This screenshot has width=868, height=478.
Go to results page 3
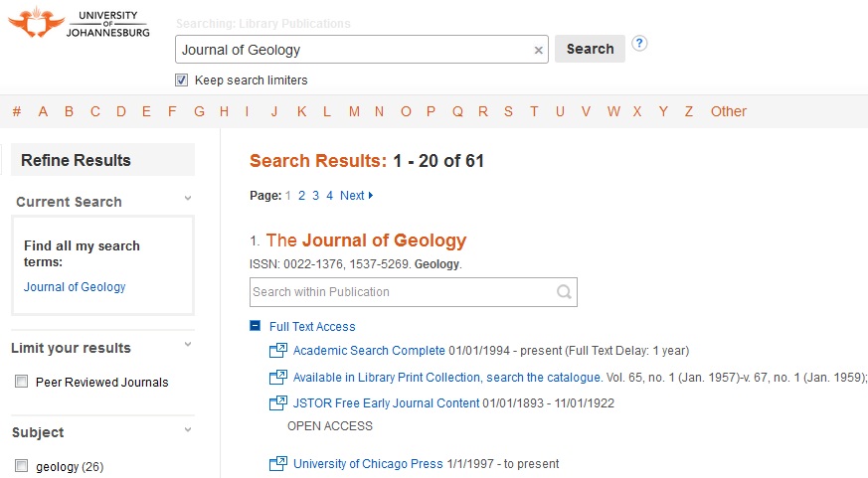pyautogui.click(x=315, y=196)
